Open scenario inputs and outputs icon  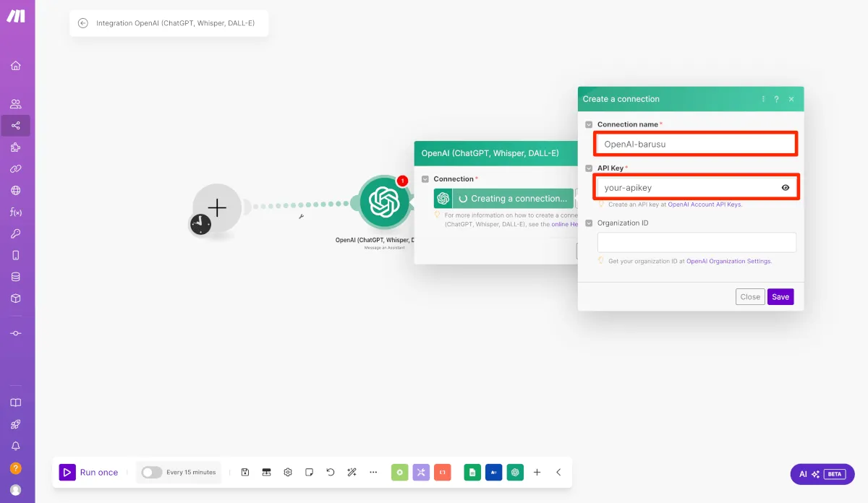[x=266, y=472]
